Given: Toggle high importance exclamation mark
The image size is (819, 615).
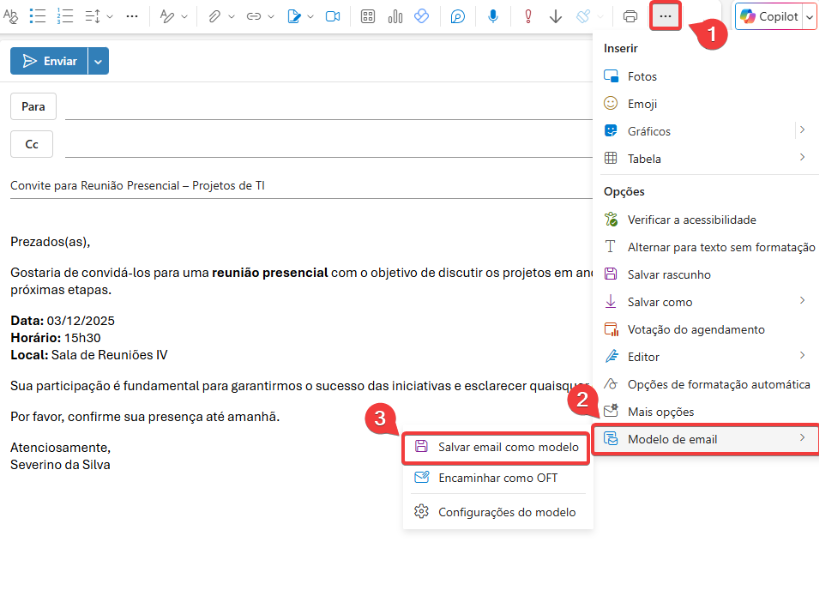Looking at the screenshot, I should click(x=528, y=16).
